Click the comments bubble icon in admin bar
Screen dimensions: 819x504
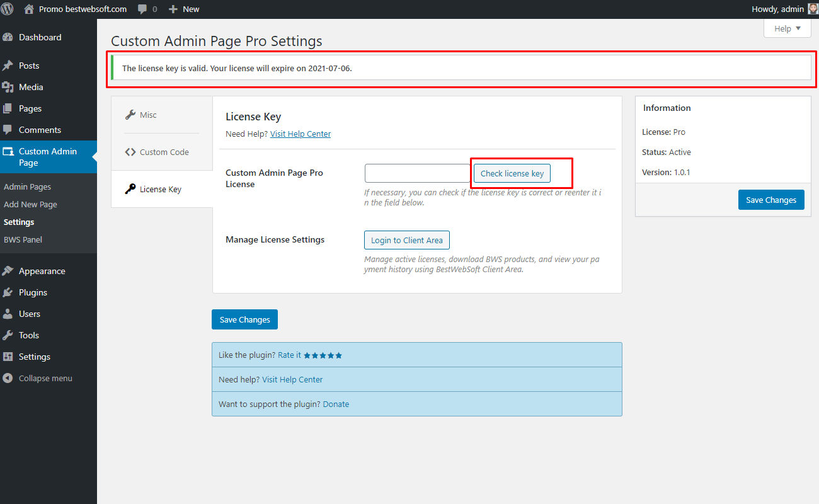tap(142, 9)
